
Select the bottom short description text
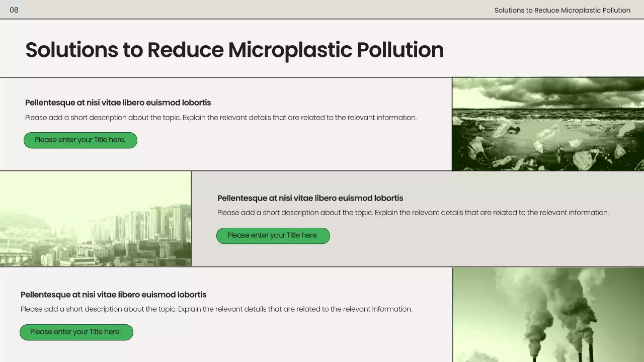[x=216, y=309]
